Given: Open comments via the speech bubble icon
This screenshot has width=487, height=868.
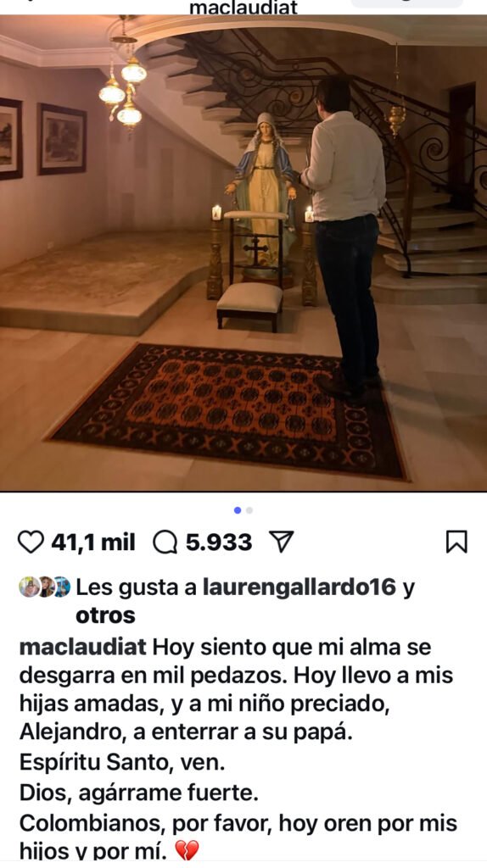Looking at the screenshot, I should tap(165, 542).
